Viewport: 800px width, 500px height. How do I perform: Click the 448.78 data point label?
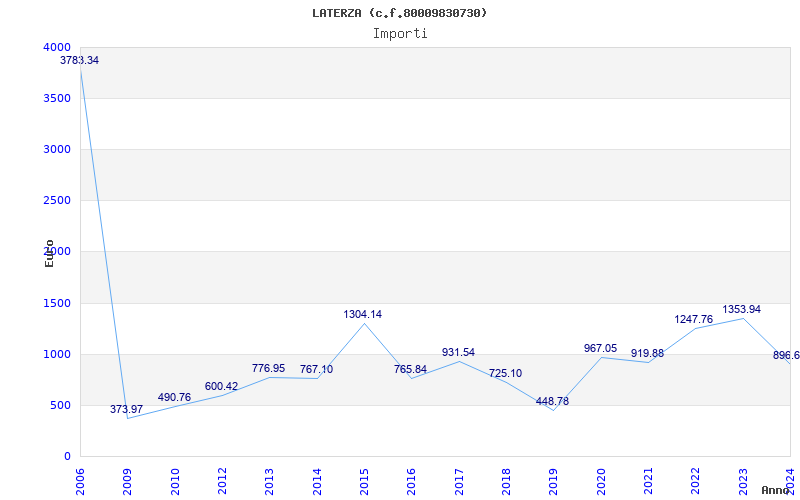pos(552,401)
